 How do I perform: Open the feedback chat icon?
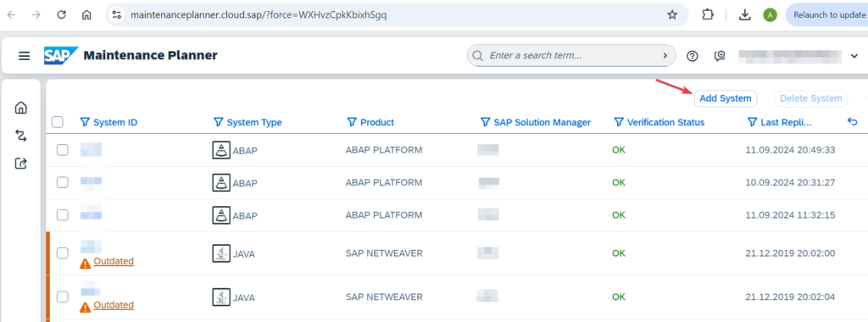pyautogui.click(x=720, y=56)
